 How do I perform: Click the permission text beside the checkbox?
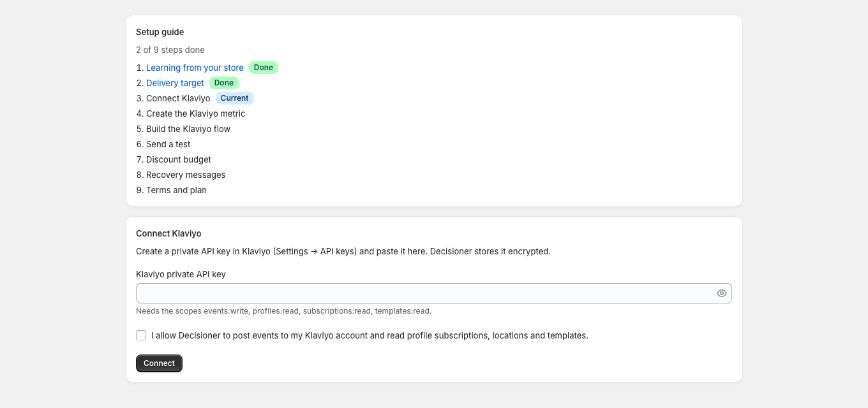coord(370,335)
